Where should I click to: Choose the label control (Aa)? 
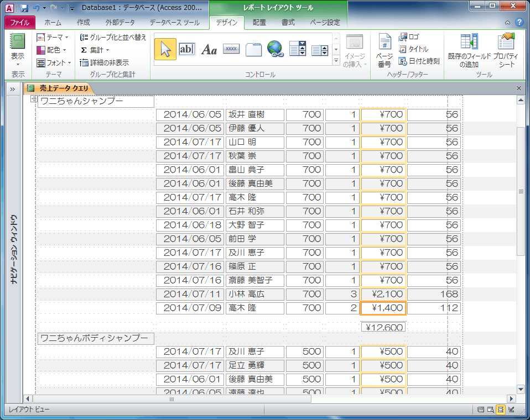pos(209,49)
